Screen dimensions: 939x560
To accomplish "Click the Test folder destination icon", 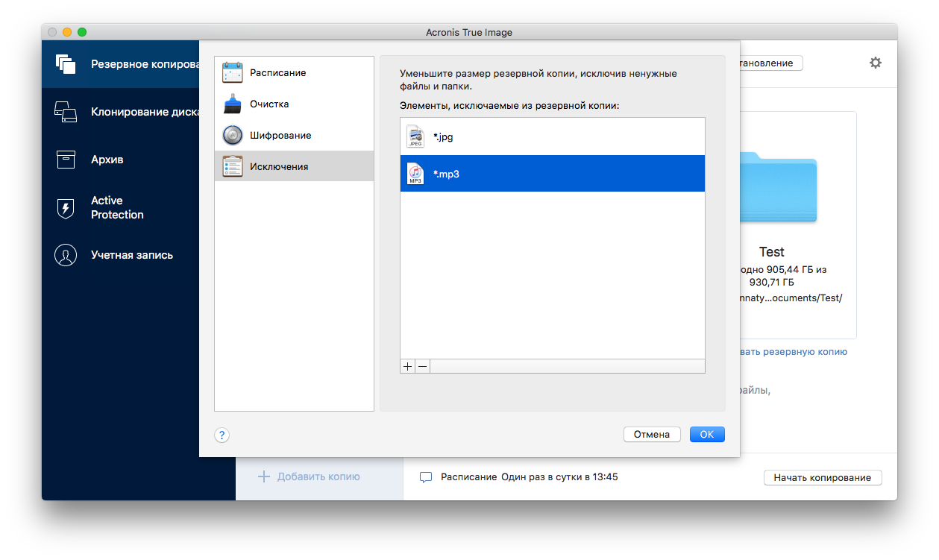I will click(x=778, y=187).
